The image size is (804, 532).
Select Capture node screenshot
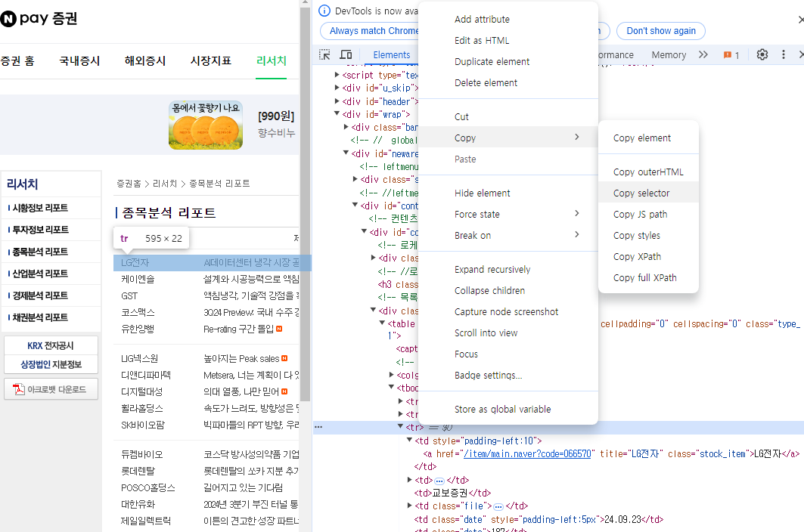click(x=508, y=311)
